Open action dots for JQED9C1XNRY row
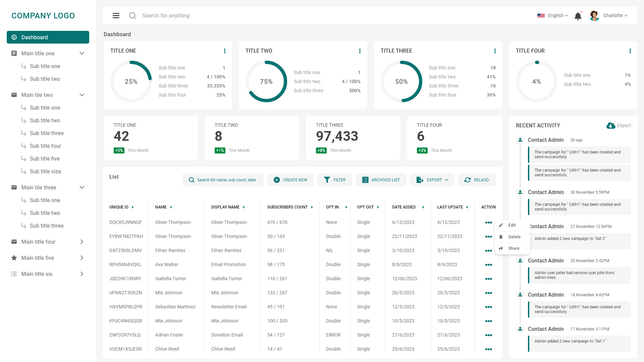 click(x=489, y=279)
